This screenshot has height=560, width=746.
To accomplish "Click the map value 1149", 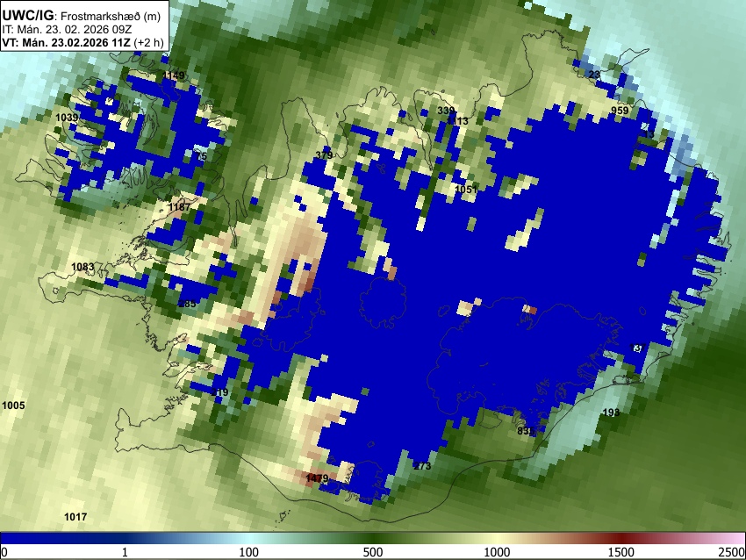I will (x=174, y=75).
